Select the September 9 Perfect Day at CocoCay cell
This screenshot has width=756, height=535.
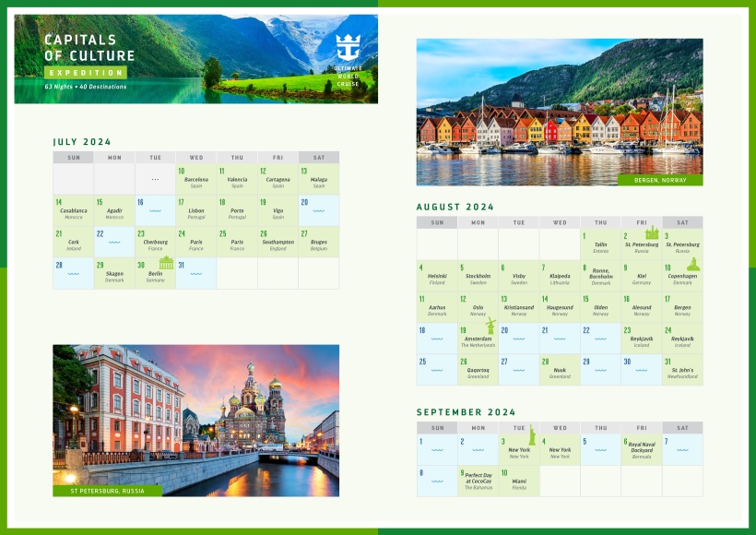[x=478, y=481]
